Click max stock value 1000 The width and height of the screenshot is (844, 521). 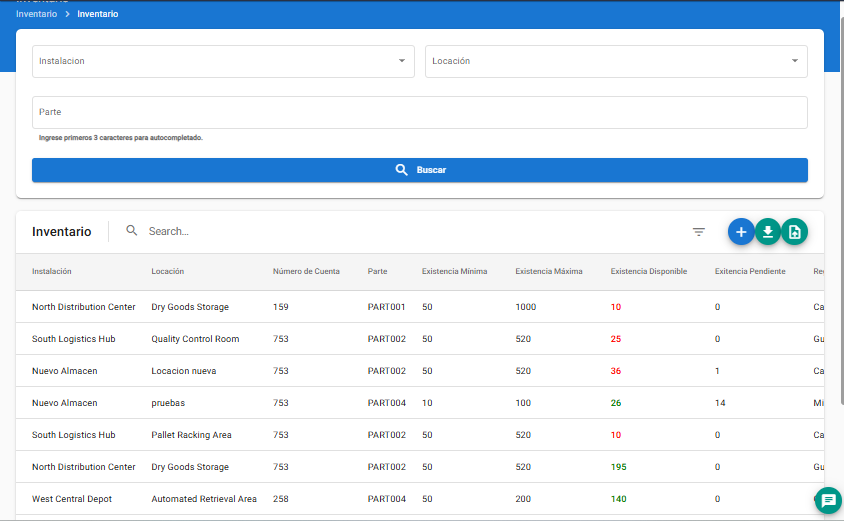[525, 307]
